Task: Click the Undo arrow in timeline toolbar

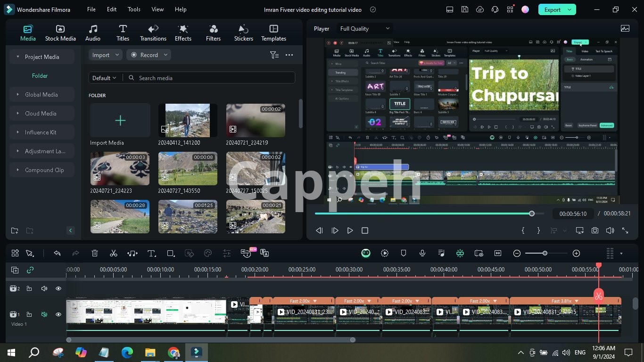Action: 57,254
